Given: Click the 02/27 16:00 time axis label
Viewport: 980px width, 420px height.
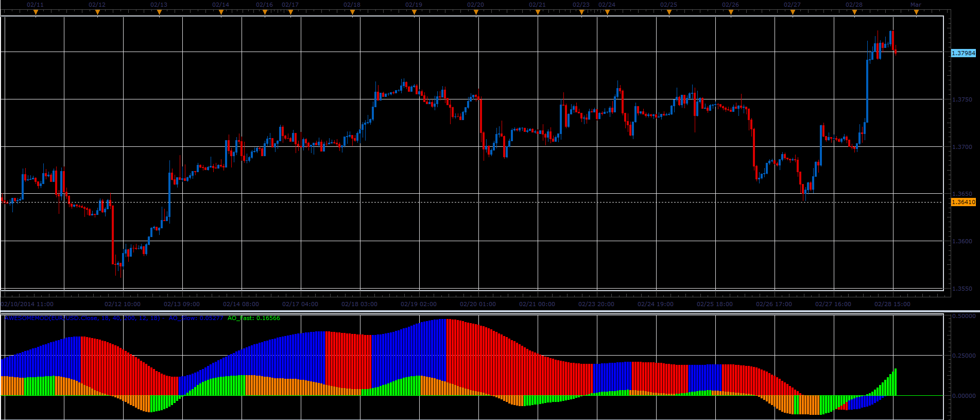Looking at the screenshot, I should point(833,304).
